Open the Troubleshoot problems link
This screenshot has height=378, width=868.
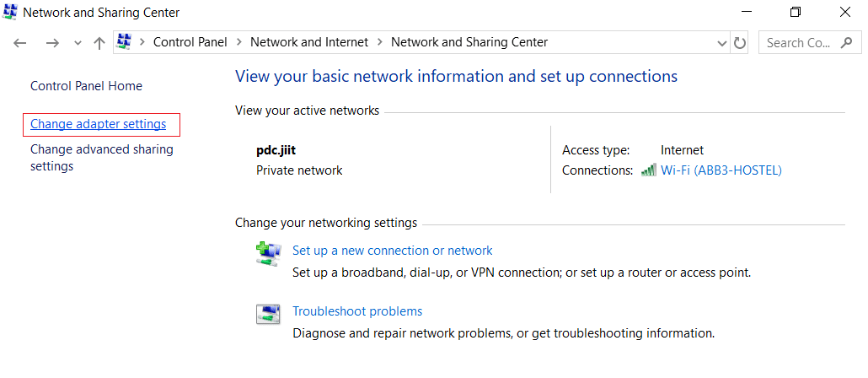pyautogui.click(x=357, y=311)
